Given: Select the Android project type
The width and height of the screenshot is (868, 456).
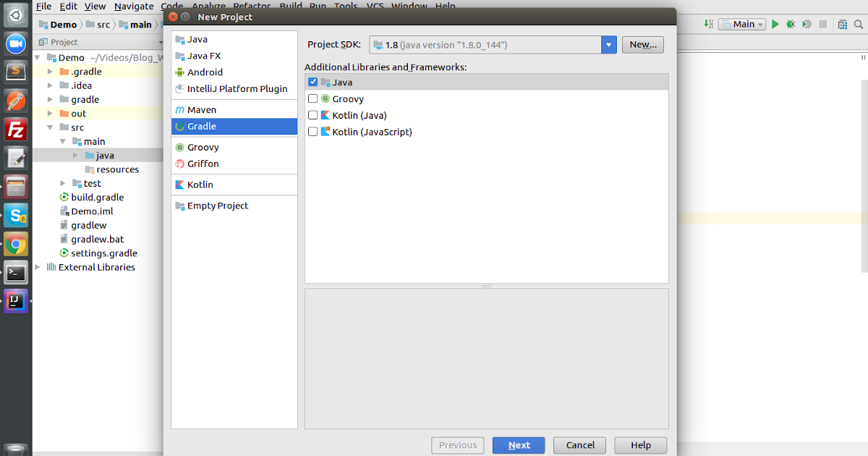Looking at the screenshot, I should pos(234,72).
